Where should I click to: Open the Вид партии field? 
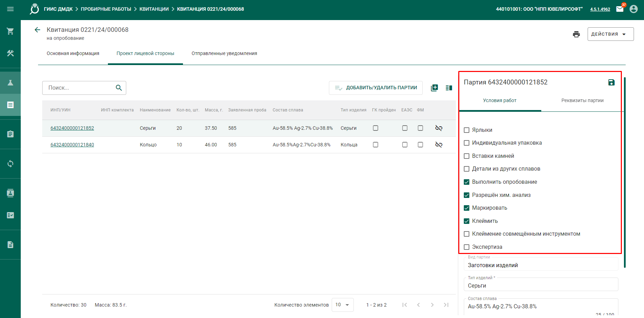tap(541, 264)
